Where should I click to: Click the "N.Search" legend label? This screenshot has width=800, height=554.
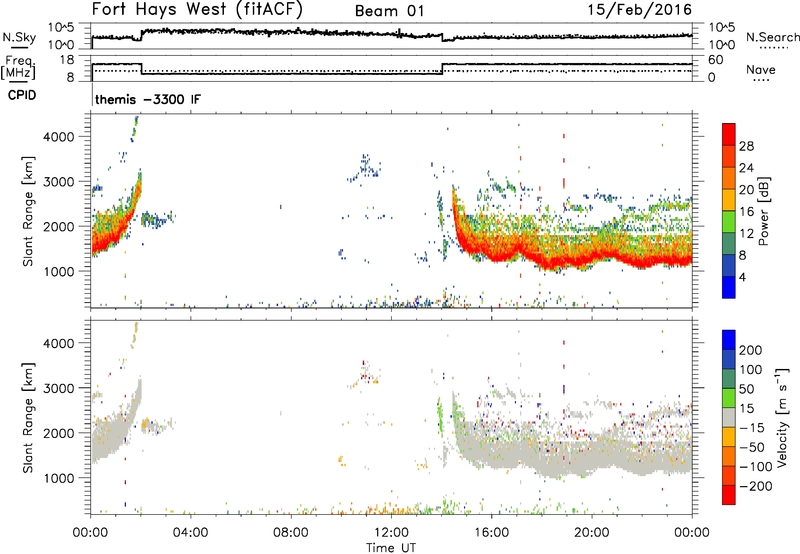coord(773,37)
